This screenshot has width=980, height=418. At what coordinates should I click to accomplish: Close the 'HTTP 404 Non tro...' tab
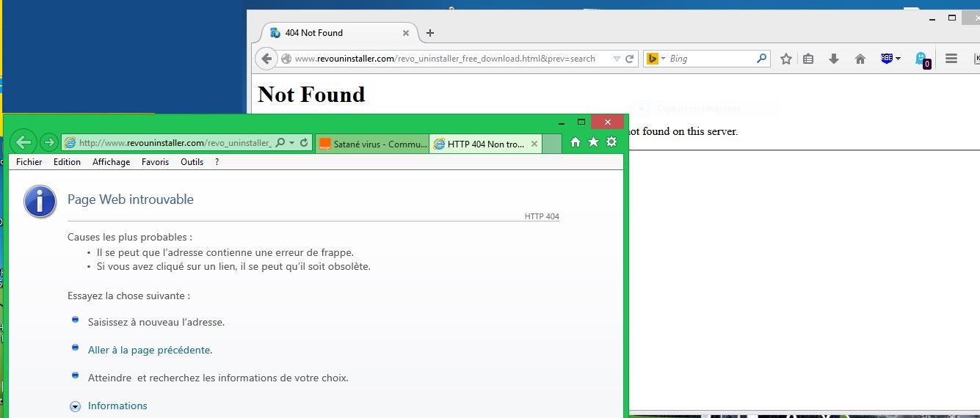534,144
